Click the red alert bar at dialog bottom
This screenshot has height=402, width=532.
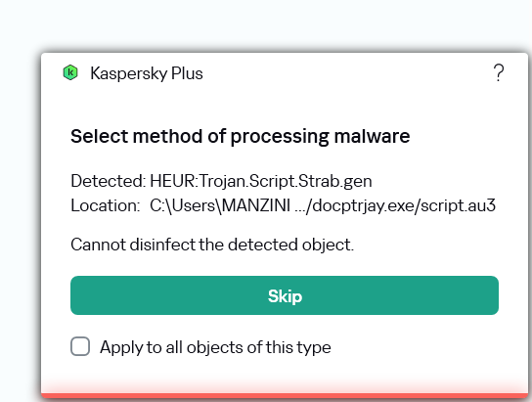285,396
